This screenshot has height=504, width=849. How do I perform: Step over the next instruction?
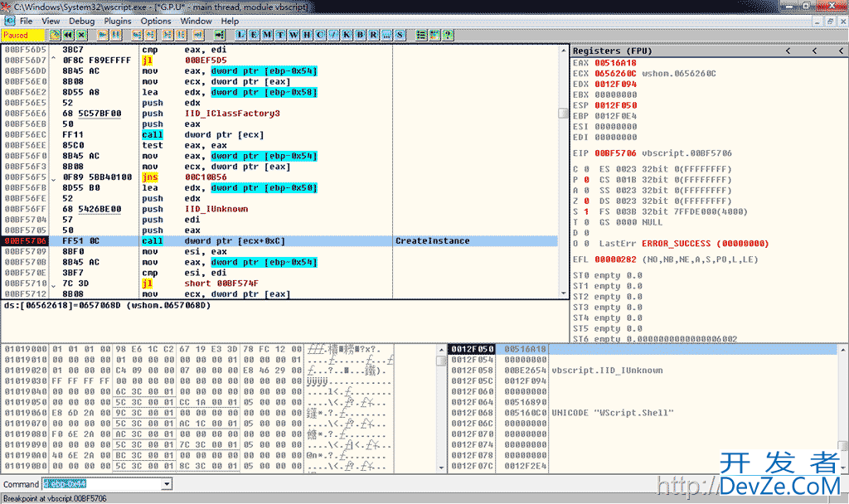[150, 35]
